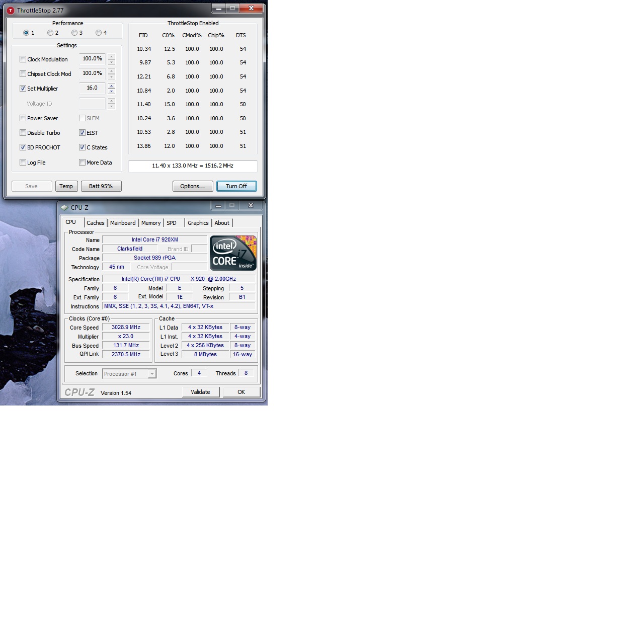The image size is (644, 644).
Task: Click the Temp button
Action: click(66, 186)
